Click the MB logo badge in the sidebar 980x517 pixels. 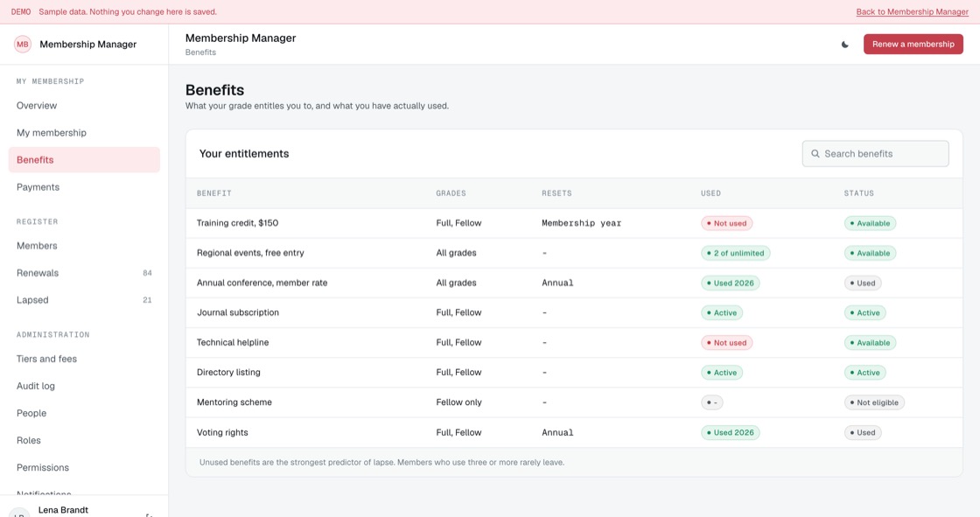(23, 45)
